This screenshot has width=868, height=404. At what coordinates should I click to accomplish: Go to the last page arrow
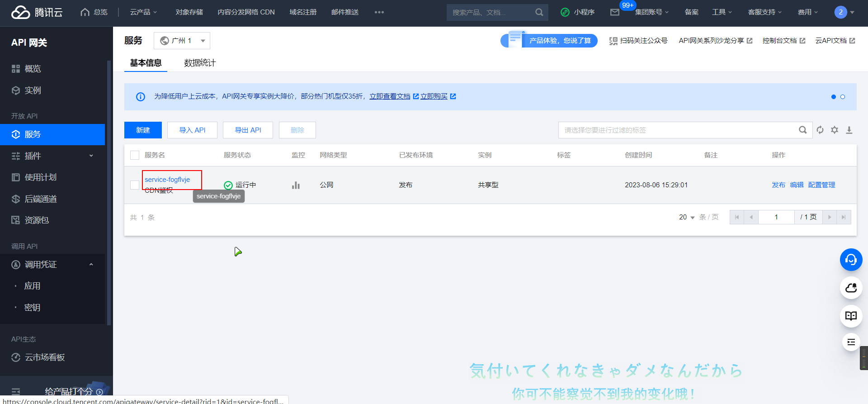tap(844, 217)
